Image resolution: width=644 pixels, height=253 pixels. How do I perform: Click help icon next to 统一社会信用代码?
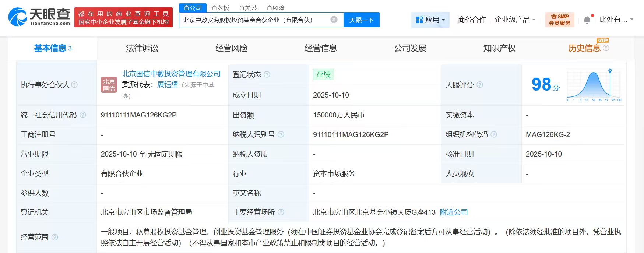(x=83, y=115)
